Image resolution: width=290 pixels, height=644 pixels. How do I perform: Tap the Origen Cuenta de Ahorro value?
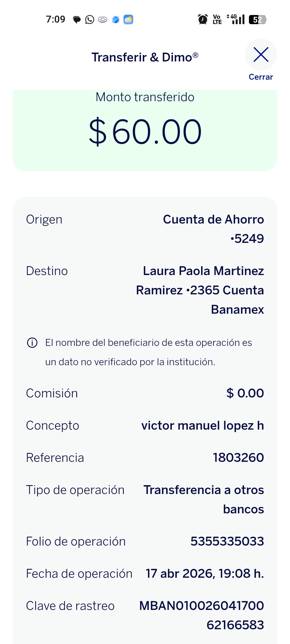click(213, 229)
